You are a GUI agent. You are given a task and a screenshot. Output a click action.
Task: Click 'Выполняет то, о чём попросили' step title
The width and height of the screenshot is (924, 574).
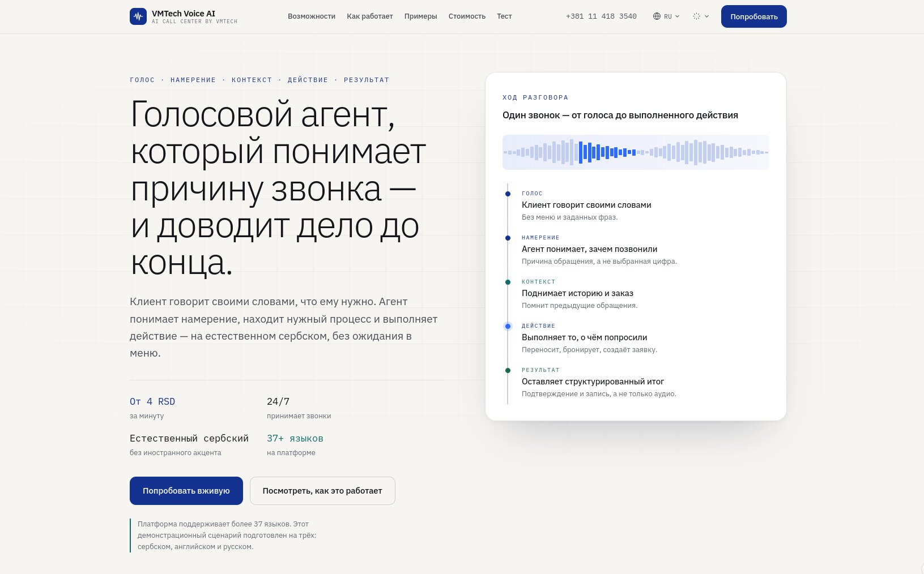(584, 337)
